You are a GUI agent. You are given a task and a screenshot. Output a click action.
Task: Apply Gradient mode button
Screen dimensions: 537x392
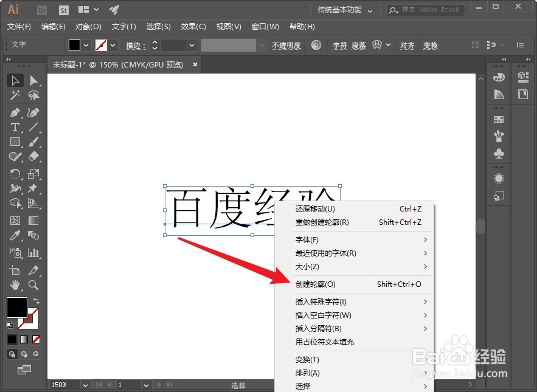24,339
